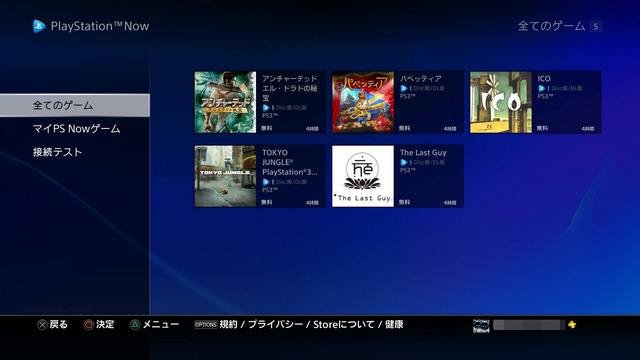Screen dimensions: 640x360
Task: Click 無料 price on The Last Guy card
Action: (x=404, y=202)
